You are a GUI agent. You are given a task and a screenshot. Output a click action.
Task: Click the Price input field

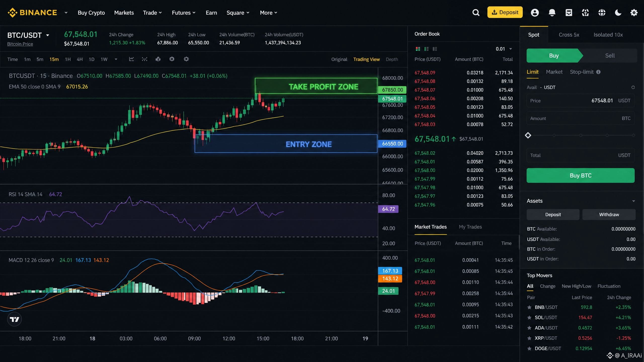pos(580,101)
